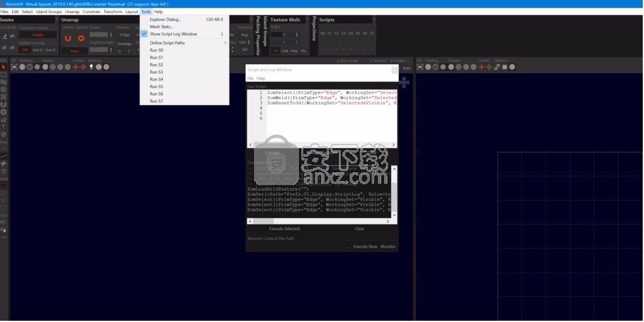644x322 pixels.
Task: Click the last round icon in 3D toolbar Options
Action: (106, 67)
